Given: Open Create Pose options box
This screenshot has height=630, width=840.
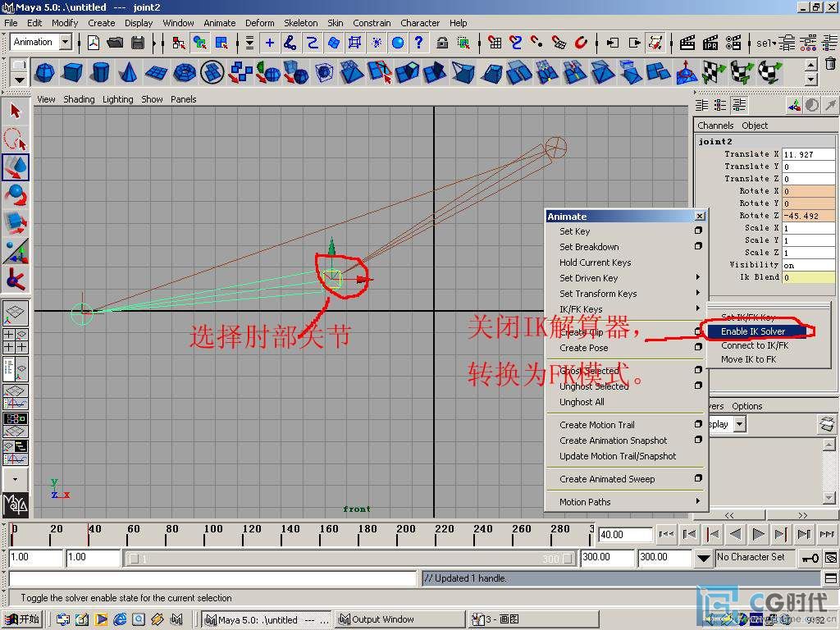Looking at the screenshot, I should click(x=698, y=347).
